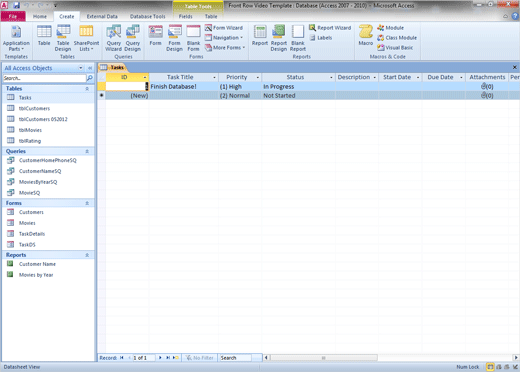
Task: Click the navigation pane Search box
Action: tap(44, 78)
